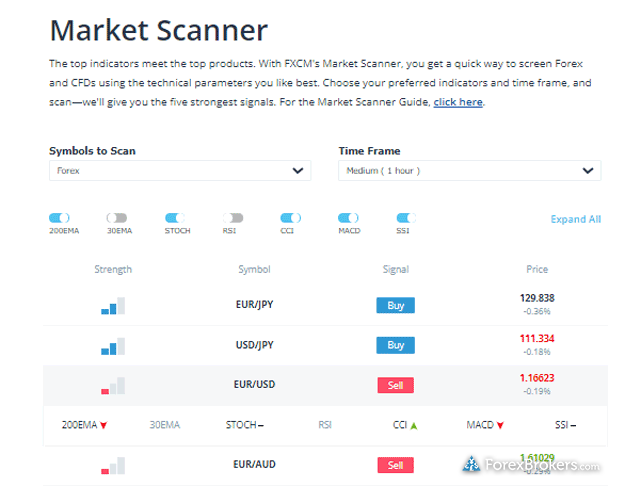Image resolution: width=625 pixels, height=487 pixels.
Task: Click the -0.19% change under EUR/USD price
Action: [x=537, y=391]
